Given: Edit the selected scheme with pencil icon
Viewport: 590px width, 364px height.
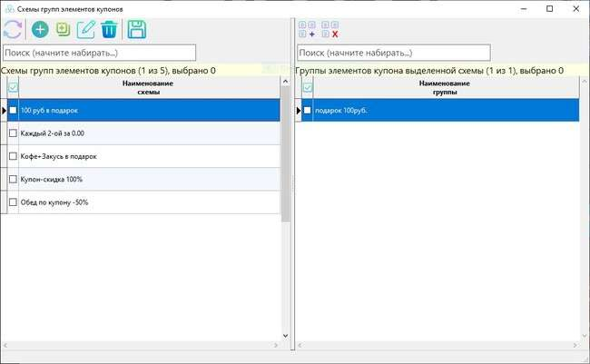Looking at the screenshot, I should (x=86, y=29).
